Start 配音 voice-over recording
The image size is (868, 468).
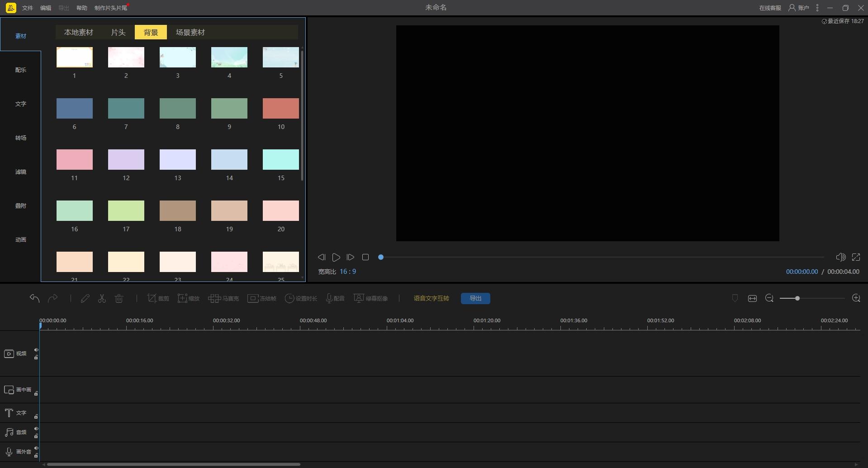tap(335, 298)
